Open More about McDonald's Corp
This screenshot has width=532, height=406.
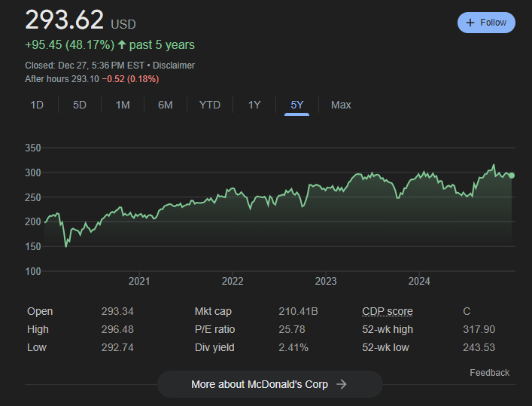[270, 384]
